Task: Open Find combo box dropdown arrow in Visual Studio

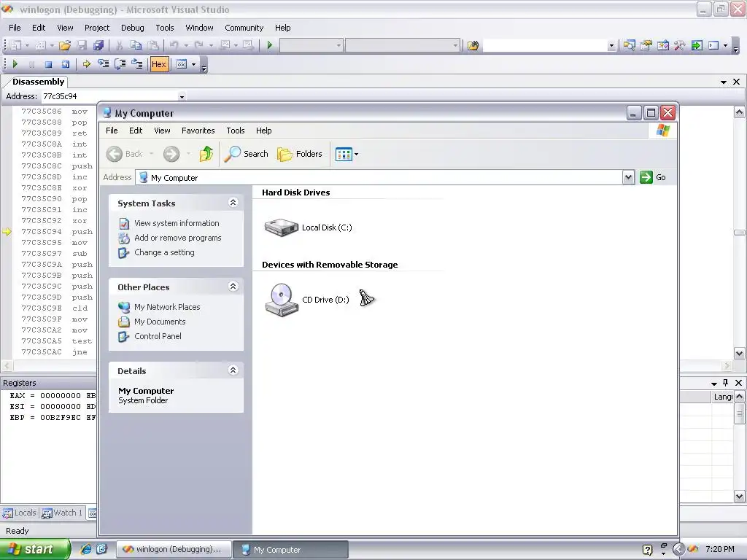Action: click(611, 46)
